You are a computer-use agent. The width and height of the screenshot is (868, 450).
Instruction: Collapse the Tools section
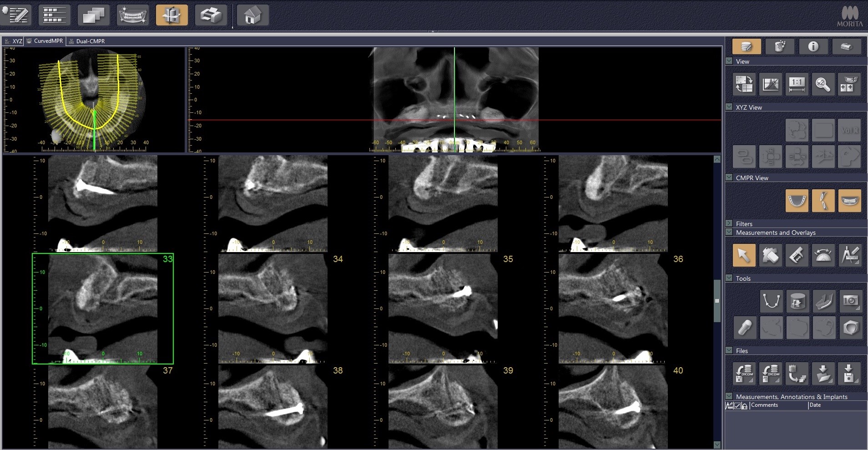[729, 278]
